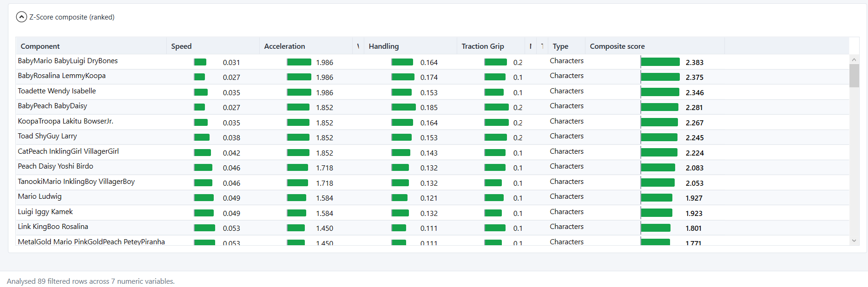
Task: Click Acceleration value 1.852 in KoopaTroopa row
Action: point(324,123)
